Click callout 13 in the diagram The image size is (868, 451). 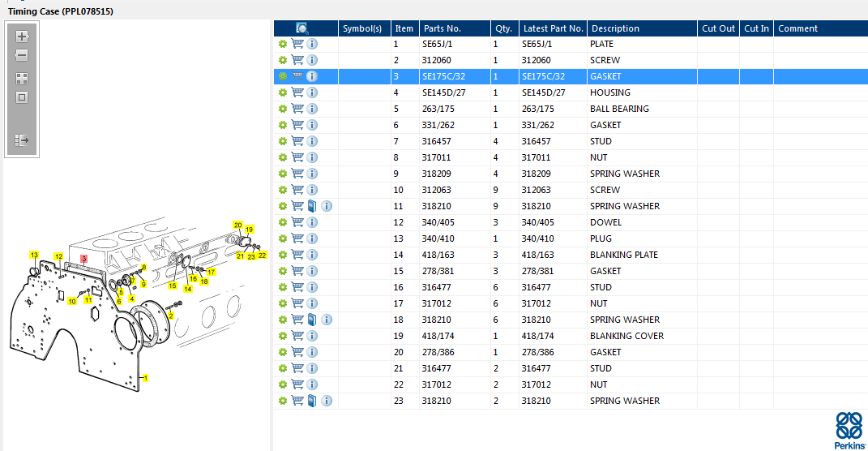(34, 255)
